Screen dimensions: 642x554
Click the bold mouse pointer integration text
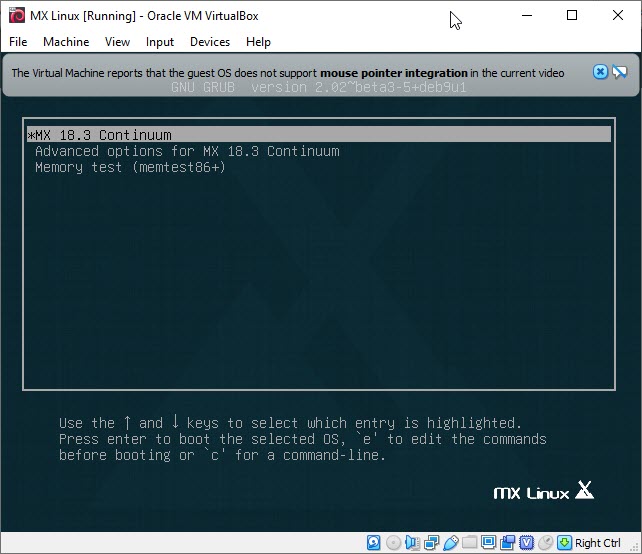tap(393, 73)
